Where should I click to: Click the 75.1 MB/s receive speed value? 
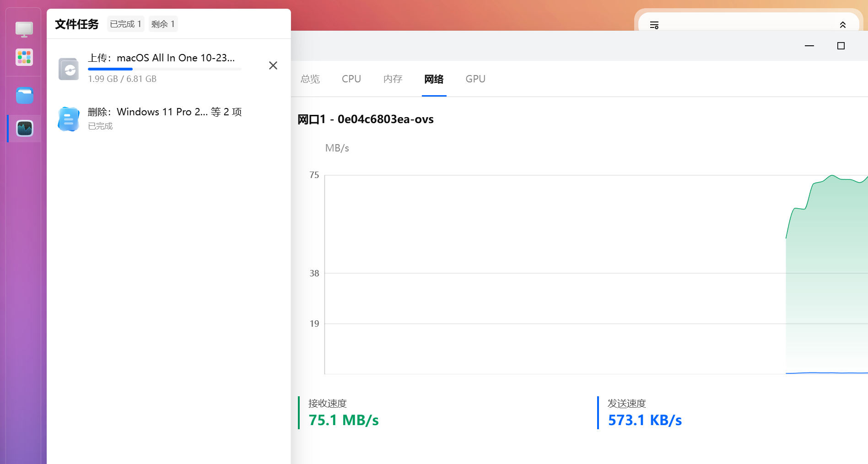coord(344,420)
